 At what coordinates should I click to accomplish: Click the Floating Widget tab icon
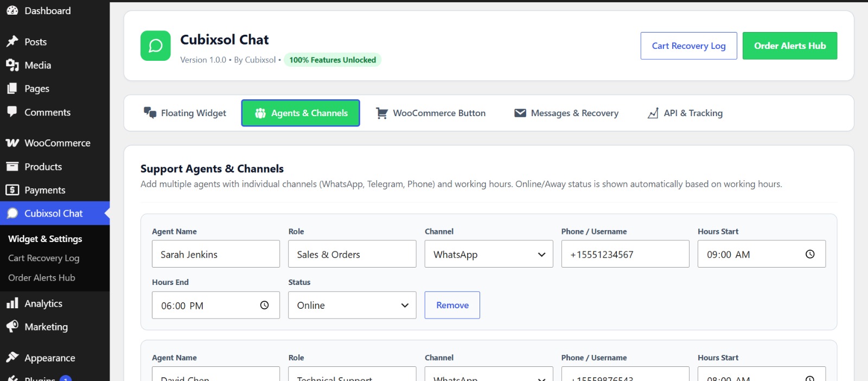(150, 112)
